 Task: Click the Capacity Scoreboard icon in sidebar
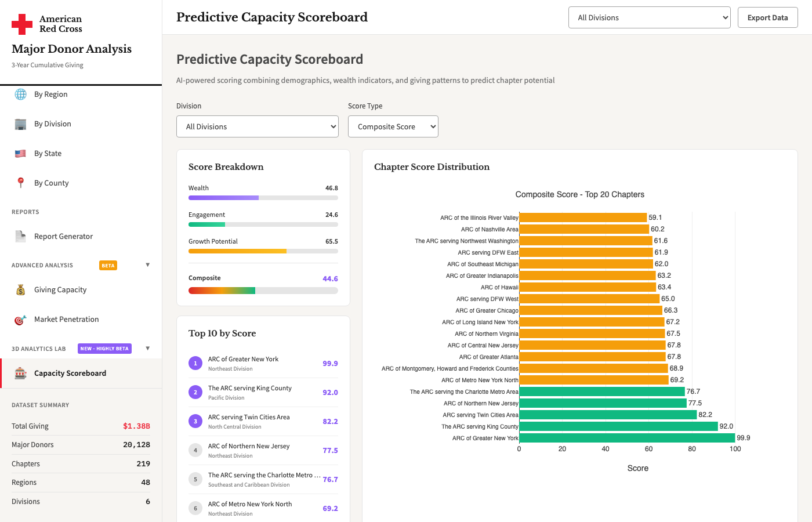[x=21, y=373]
